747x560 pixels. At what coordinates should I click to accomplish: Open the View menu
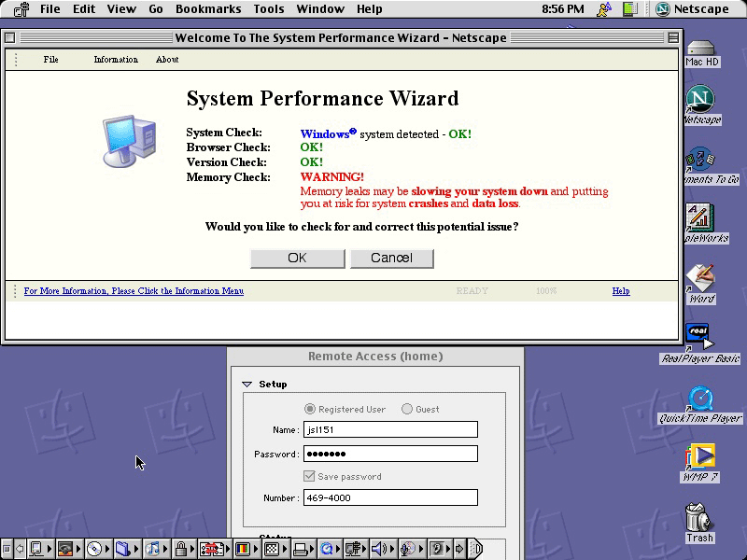pyautogui.click(x=121, y=9)
